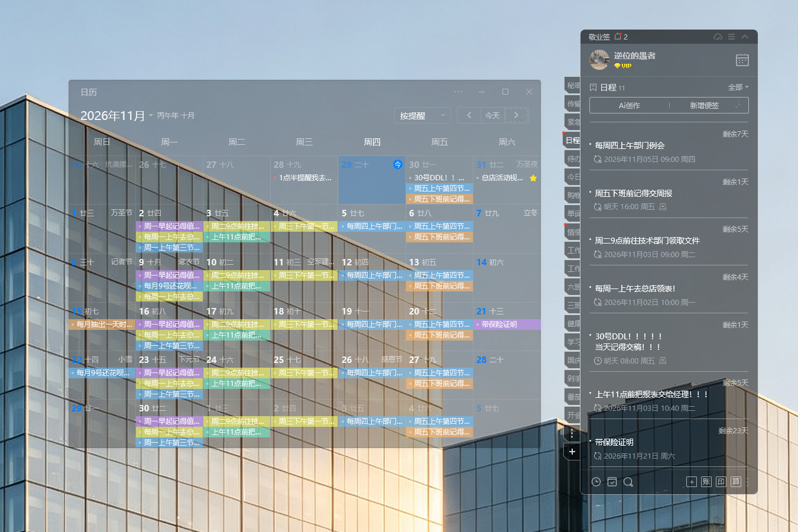798x532 pixels.
Task: Show more categories via sidebar three-dot icon
Action: coord(572,433)
